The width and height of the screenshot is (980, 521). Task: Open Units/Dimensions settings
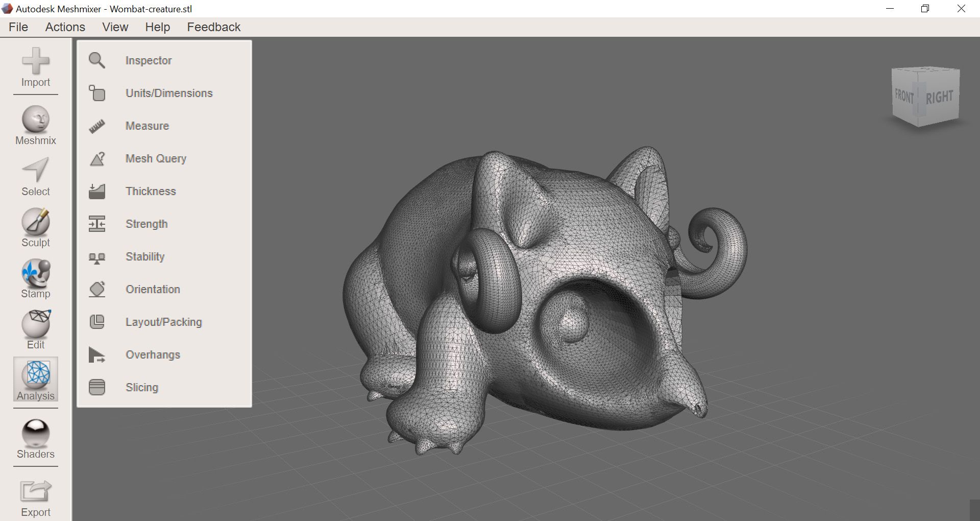(x=169, y=93)
